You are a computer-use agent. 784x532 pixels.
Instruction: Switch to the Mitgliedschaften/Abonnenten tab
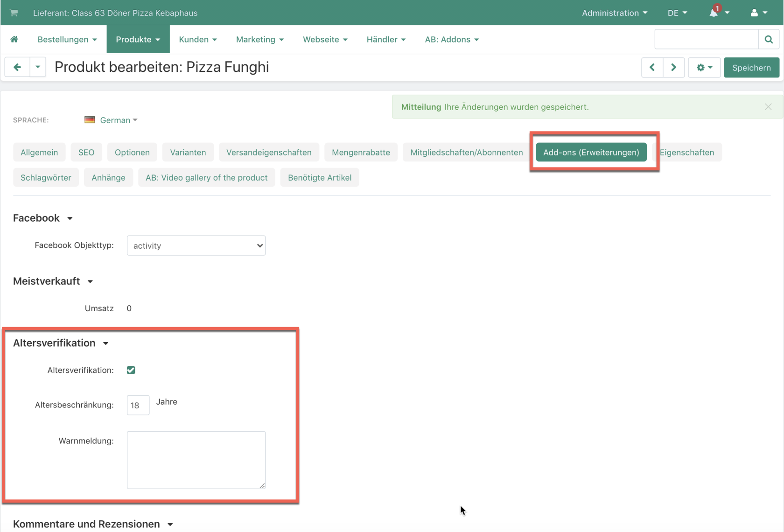467,152
